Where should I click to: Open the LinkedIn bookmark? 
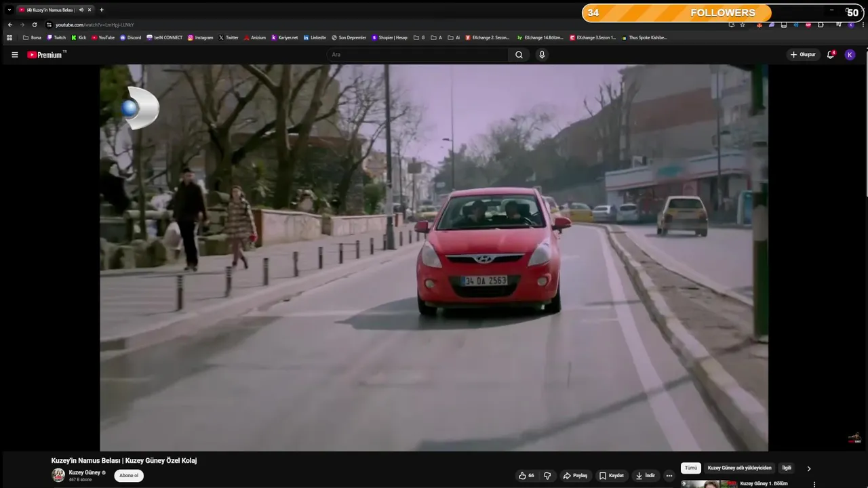coord(315,38)
